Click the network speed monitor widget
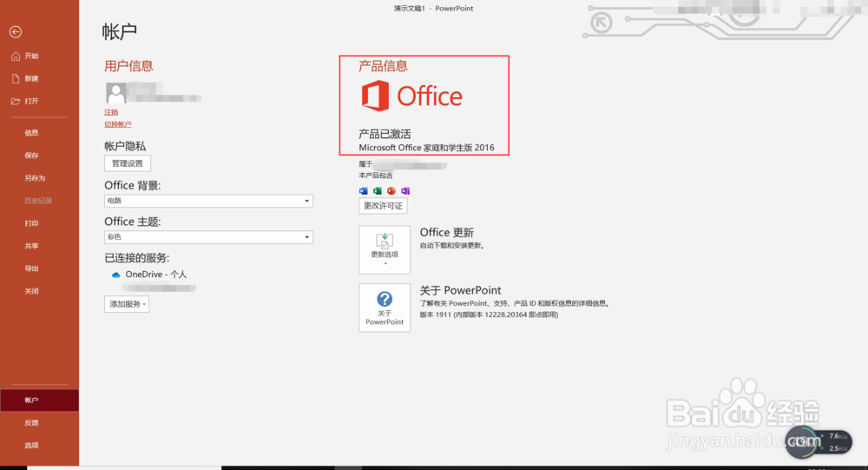The height and width of the screenshot is (470, 868). coord(819,441)
